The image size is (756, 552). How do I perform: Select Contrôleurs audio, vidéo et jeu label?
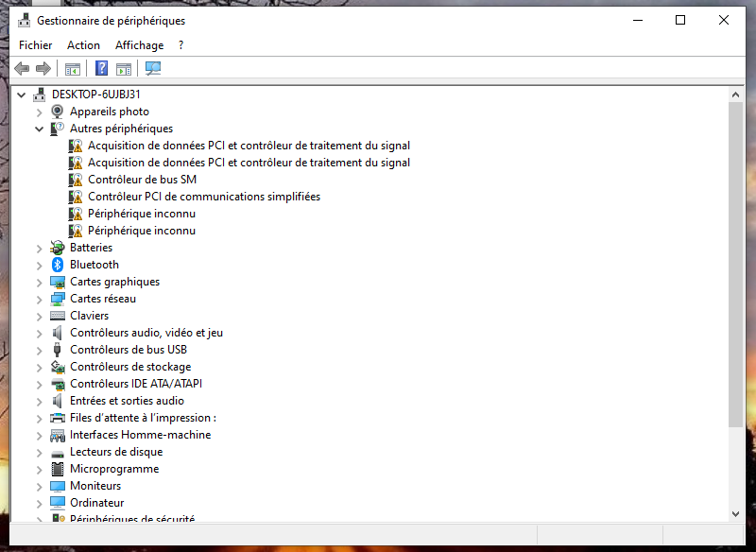click(146, 333)
